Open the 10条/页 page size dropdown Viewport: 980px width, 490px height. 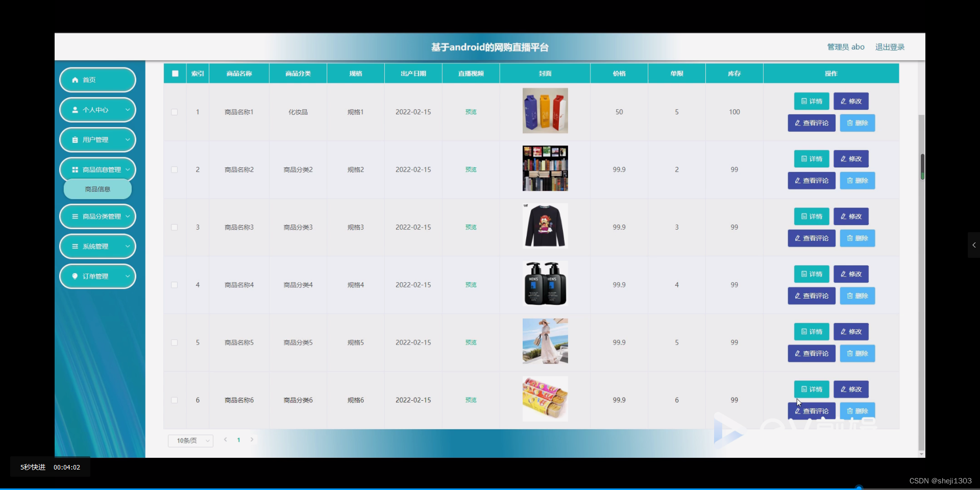(x=190, y=440)
